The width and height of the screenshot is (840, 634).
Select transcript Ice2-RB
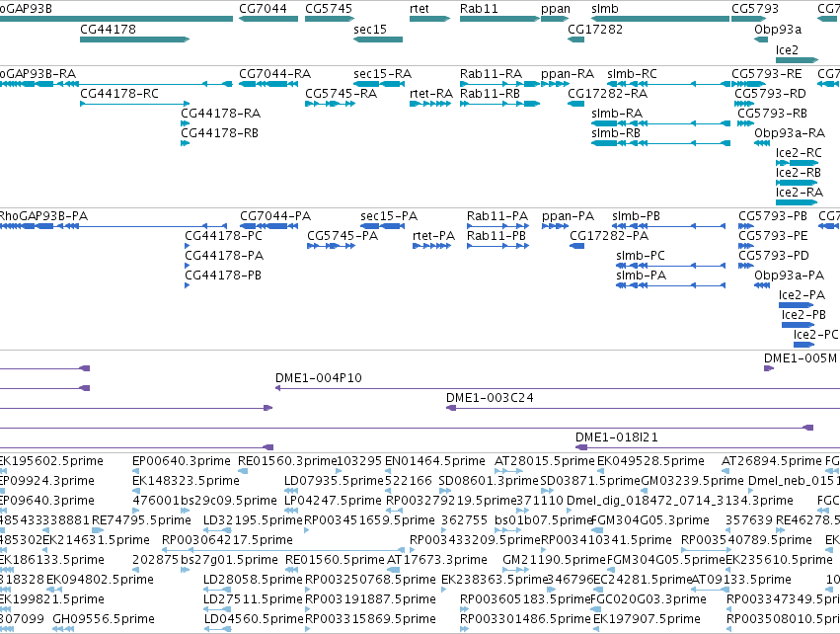[797, 183]
